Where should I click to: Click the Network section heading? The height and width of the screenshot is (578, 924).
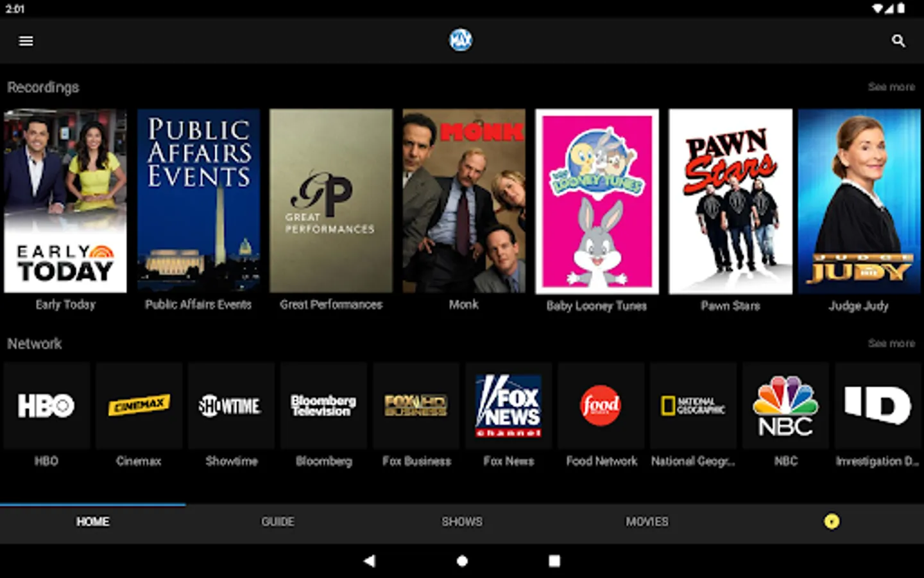click(x=35, y=344)
